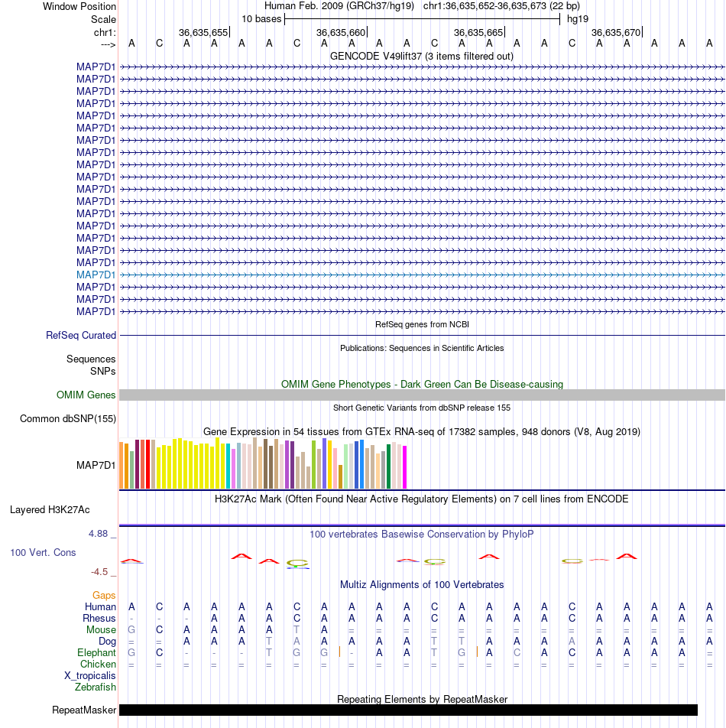Click the cyan bar in the GTEx expression chart
The width and height of the screenshot is (726, 728).
[x=228, y=466]
